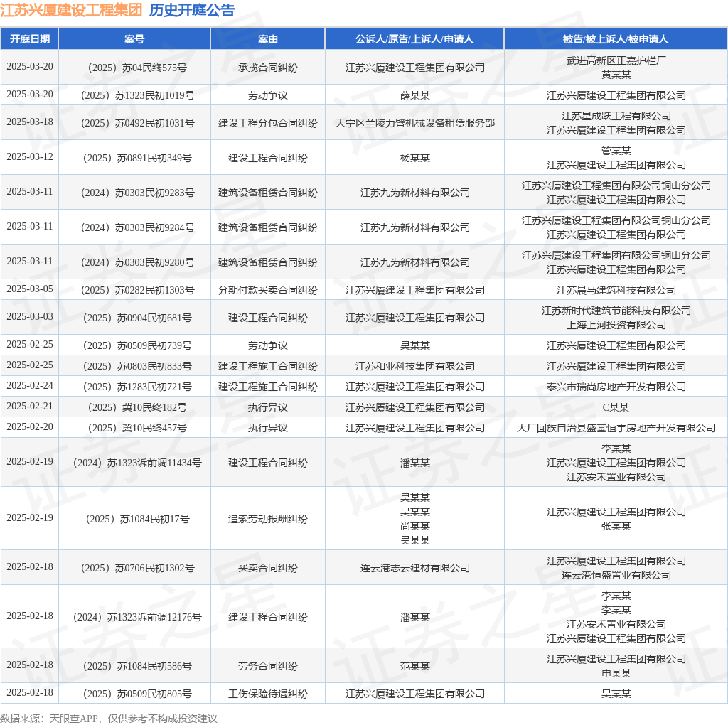Select case number (2025)苏0509民初739号
The image size is (728, 725).
137,345
